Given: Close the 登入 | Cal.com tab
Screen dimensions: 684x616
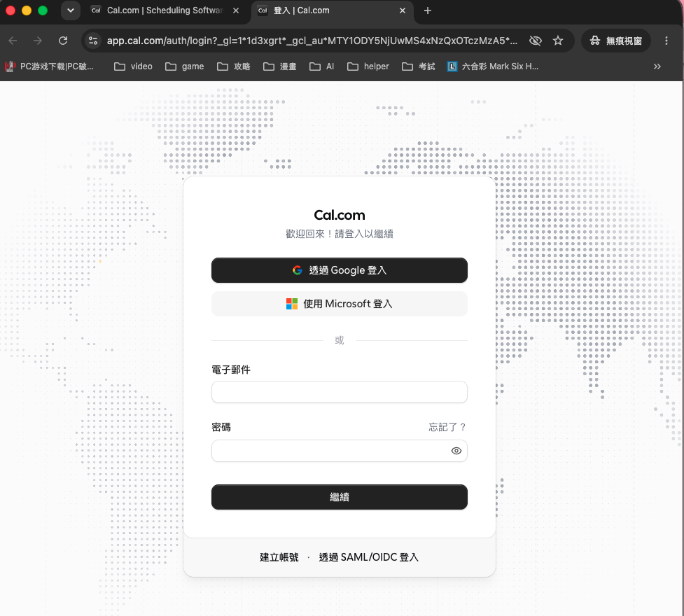Looking at the screenshot, I should pyautogui.click(x=403, y=10).
